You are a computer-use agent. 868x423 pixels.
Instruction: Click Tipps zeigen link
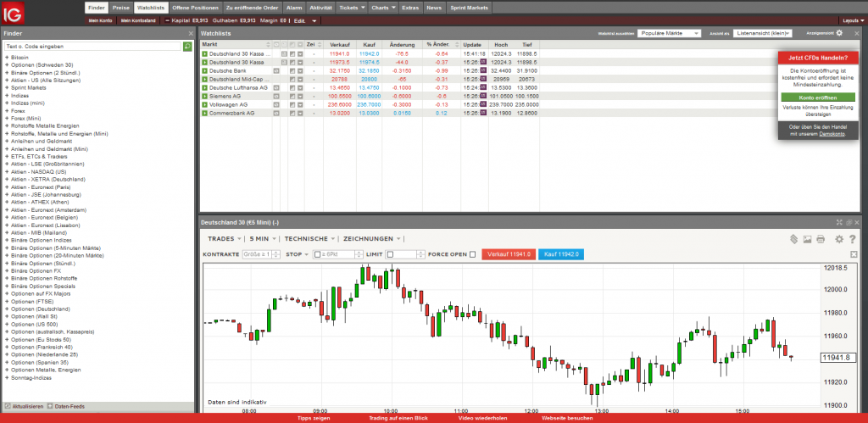pos(314,418)
